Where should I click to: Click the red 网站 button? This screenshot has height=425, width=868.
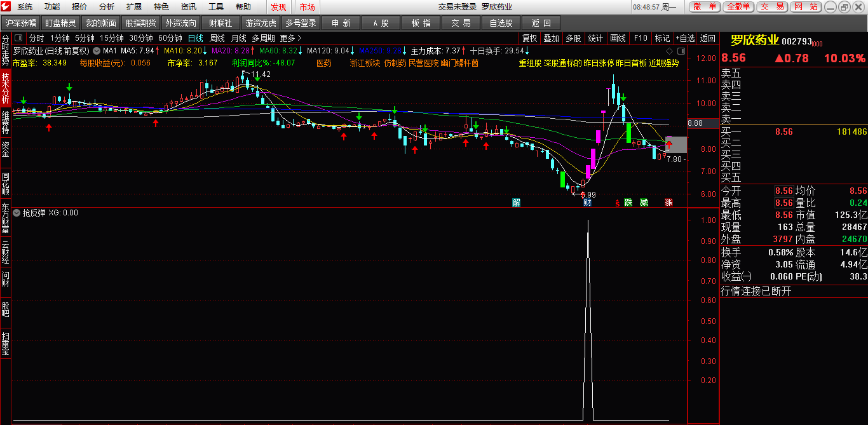click(x=806, y=7)
